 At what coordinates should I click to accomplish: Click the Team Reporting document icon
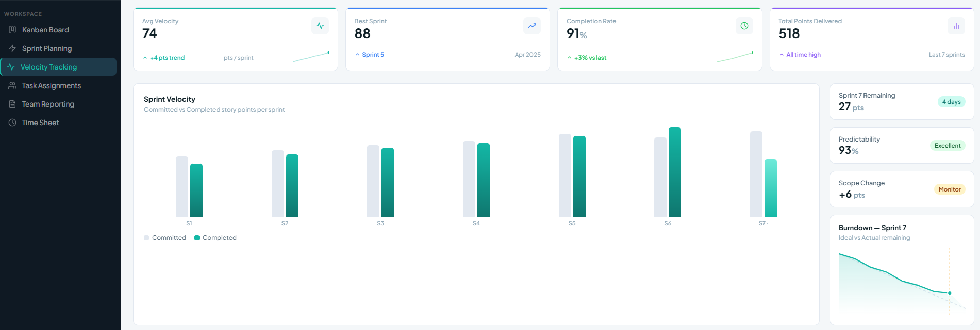[x=12, y=104]
